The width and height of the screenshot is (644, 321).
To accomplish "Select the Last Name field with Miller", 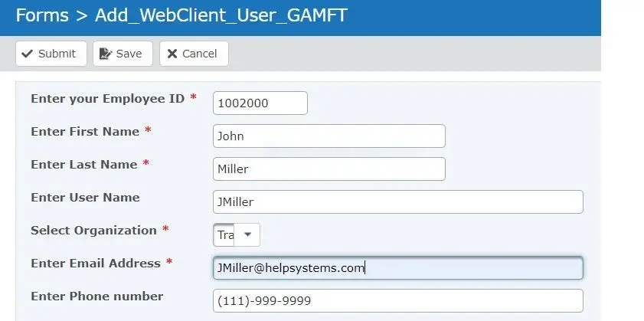I will point(329,169).
